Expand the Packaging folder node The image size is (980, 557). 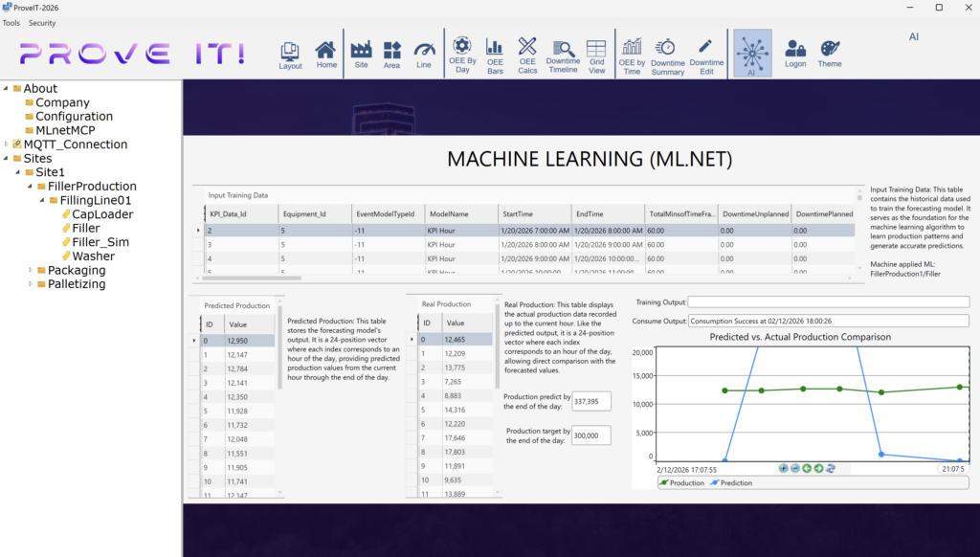30,270
